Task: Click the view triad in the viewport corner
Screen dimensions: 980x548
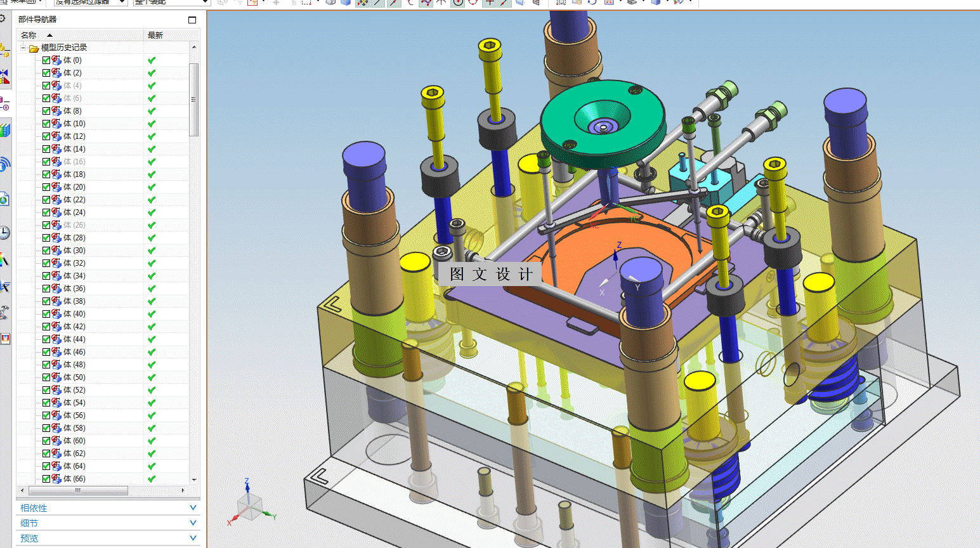Action: 251,504
